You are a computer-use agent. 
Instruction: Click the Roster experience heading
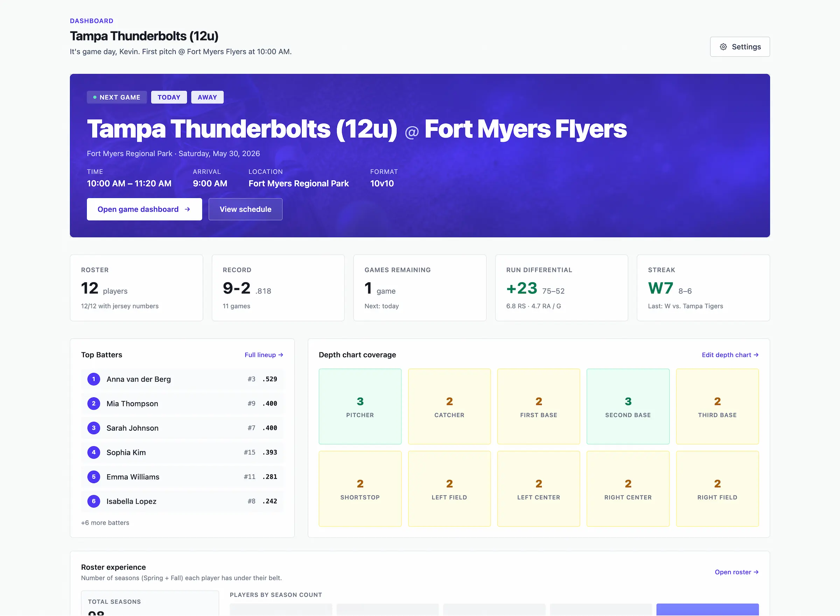coord(113,567)
